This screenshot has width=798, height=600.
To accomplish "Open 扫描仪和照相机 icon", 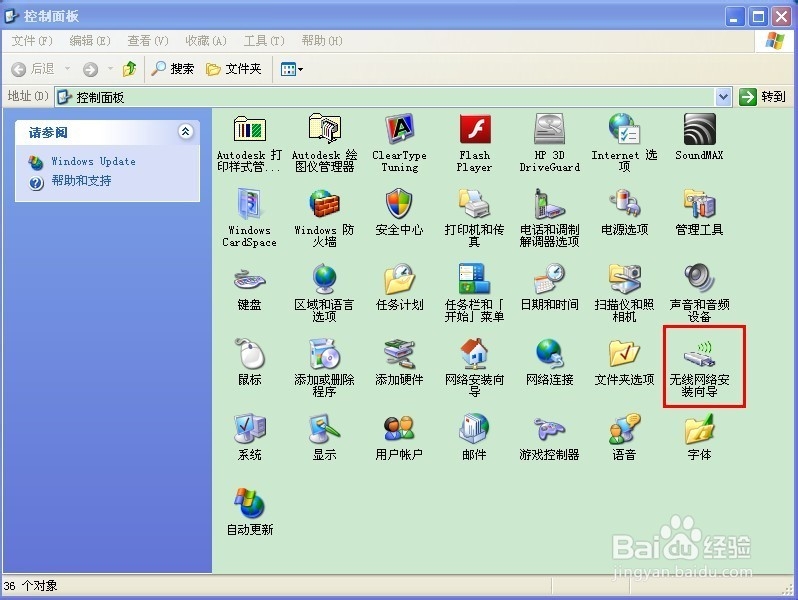I will (x=624, y=278).
